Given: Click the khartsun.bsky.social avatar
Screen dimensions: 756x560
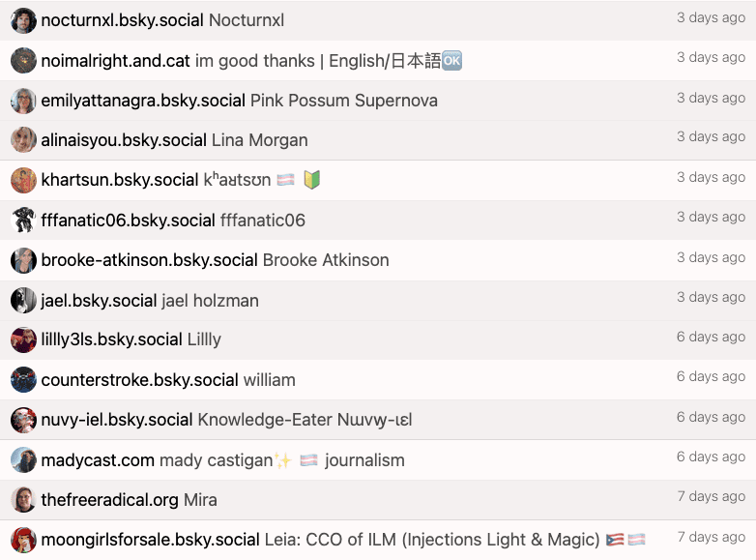Looking at the screenshot, I should pos(23,180).
